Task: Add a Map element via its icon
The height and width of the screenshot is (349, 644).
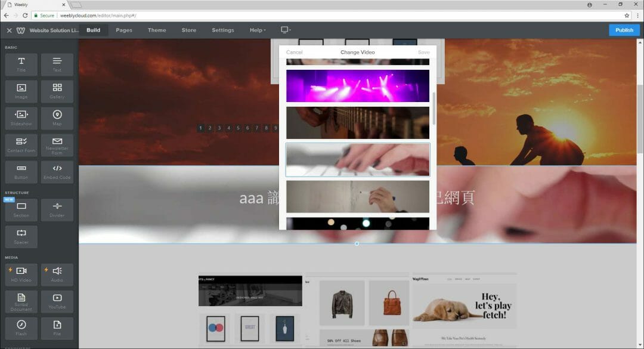Action: [57, 118]
